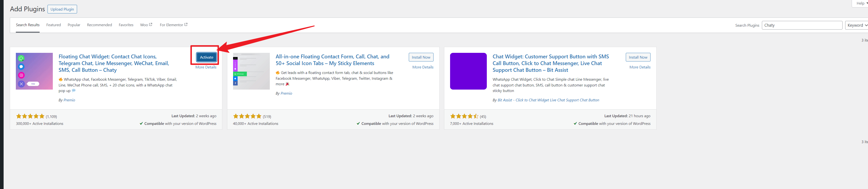Open the Favorites tab
Screen dimensions: 868x189
pos(126,25)
